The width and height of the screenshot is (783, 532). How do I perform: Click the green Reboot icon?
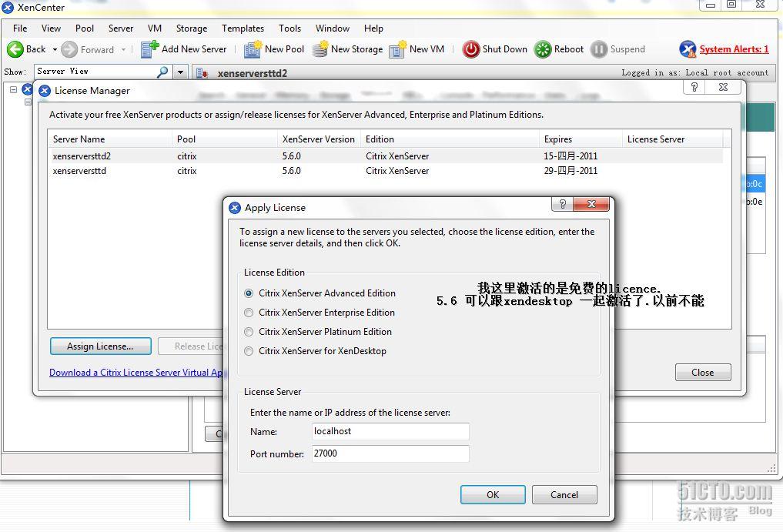[542, 49]
